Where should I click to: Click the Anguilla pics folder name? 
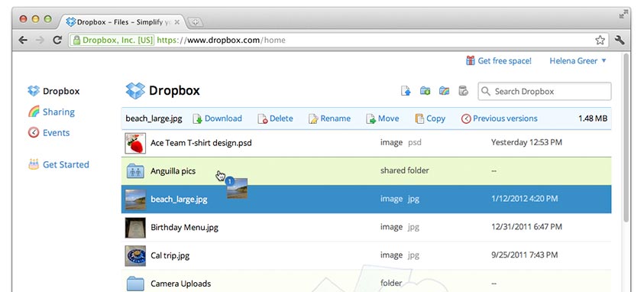[173, 171]
